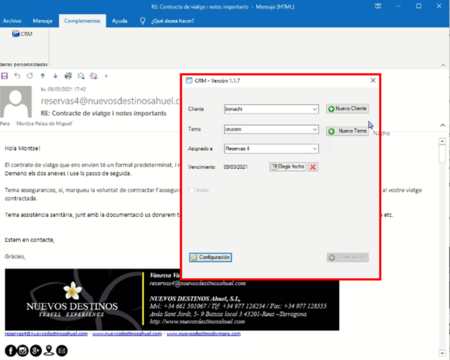Clear due date with red X icon
Screen dimensions: 450x360
313,167
